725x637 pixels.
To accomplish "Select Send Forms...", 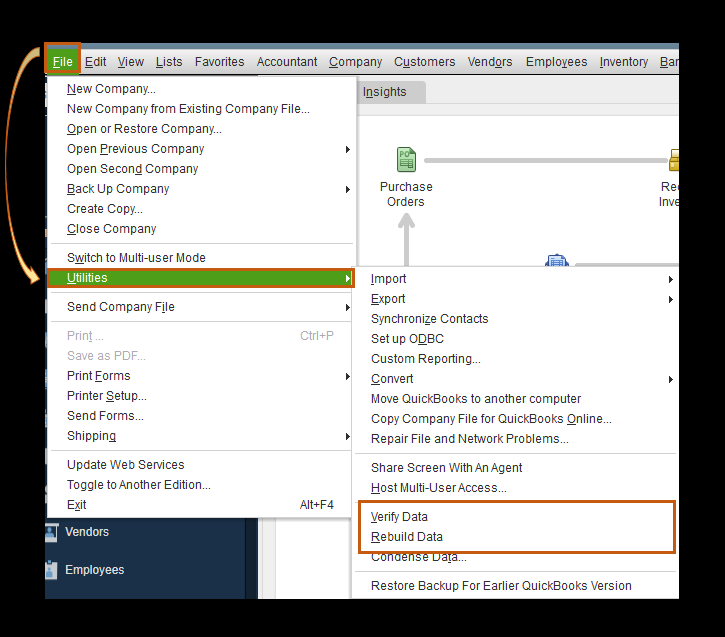I will pos(201,416).
